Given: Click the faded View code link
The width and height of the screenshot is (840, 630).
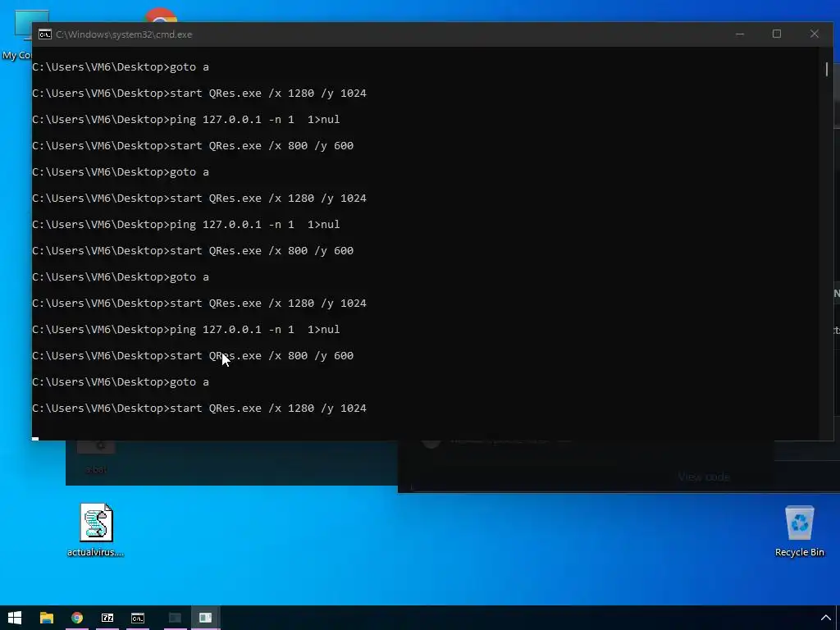Looking at the screenshot, I should pyautogui.click(x=703, y=477).
